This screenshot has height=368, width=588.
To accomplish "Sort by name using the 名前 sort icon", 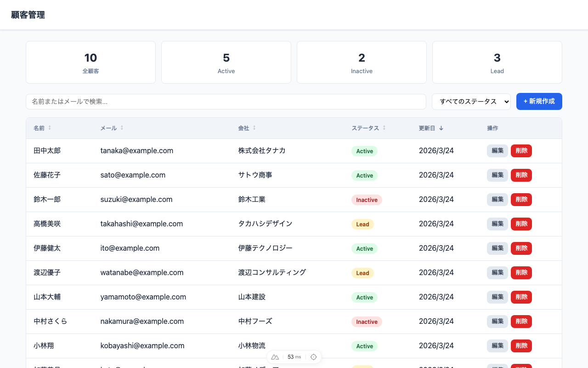I will click(50, 128).
